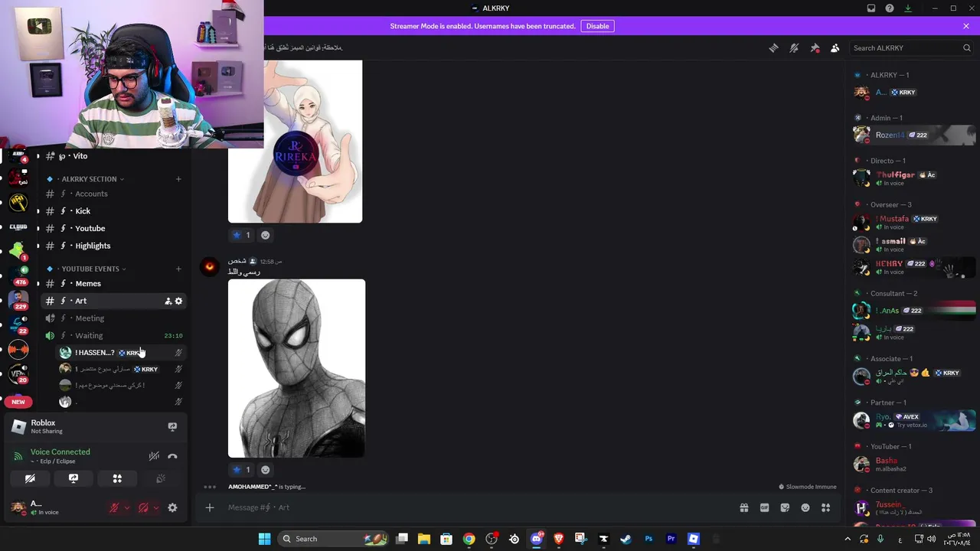This screenshot has height=551, width=980.
Task: Open Windows Start menu
Action: pos(264,539)
